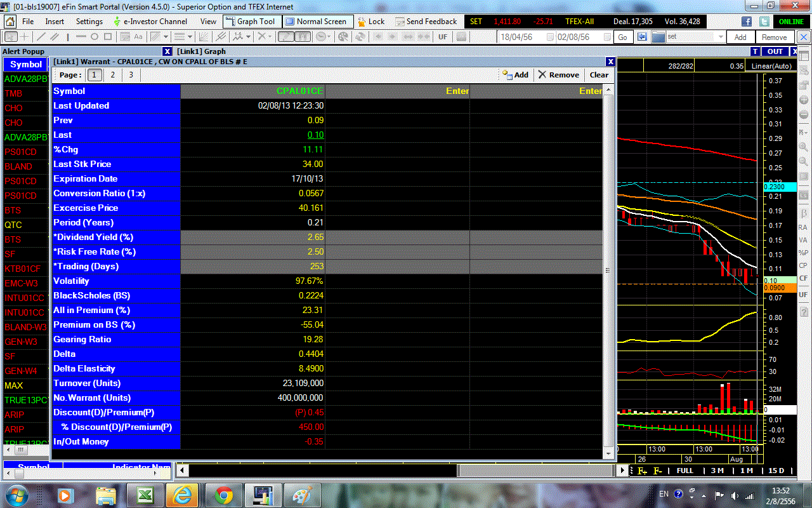The image size is (812, 508).
Task: Select the vertical line tool
Action: 69,37
